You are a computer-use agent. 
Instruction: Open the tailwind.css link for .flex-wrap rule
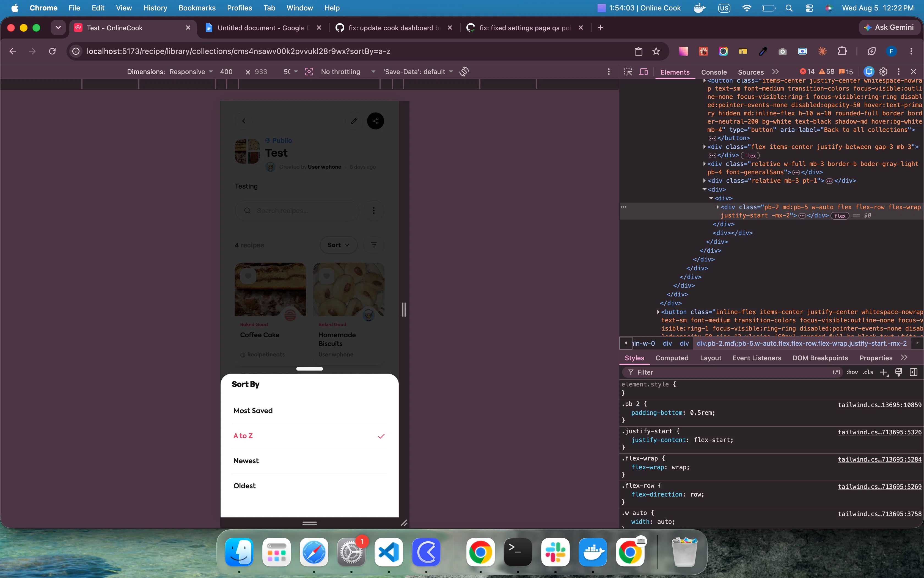[880, 459]
